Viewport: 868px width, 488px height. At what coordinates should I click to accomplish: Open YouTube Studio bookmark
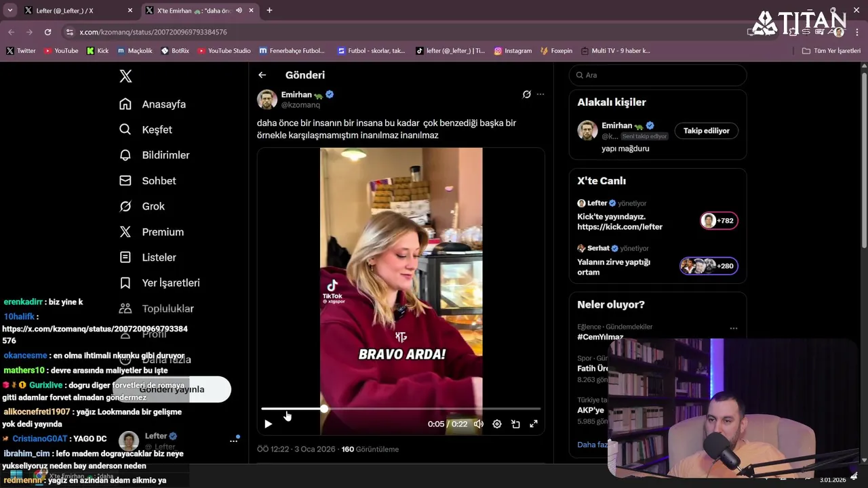coord(224,51)
